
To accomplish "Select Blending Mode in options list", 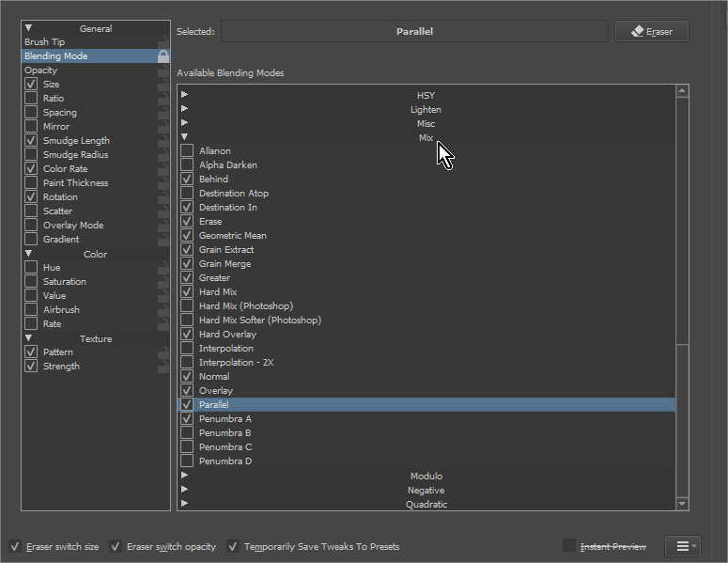I will click(x=95, y=55).
